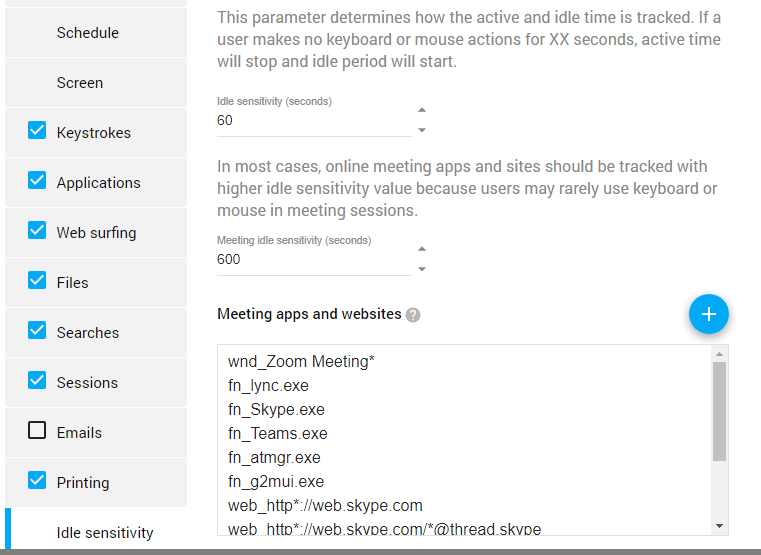
Task: Click the meeting apps list scrollbar thumb
Action: pos(719,411)
